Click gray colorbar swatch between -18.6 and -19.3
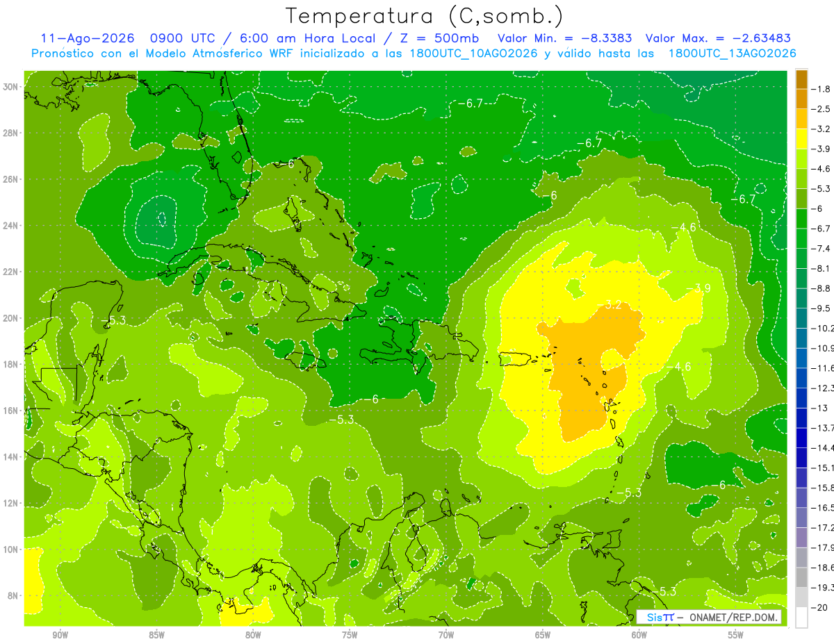This screenshot has height=644, width=834. (801, 577)
